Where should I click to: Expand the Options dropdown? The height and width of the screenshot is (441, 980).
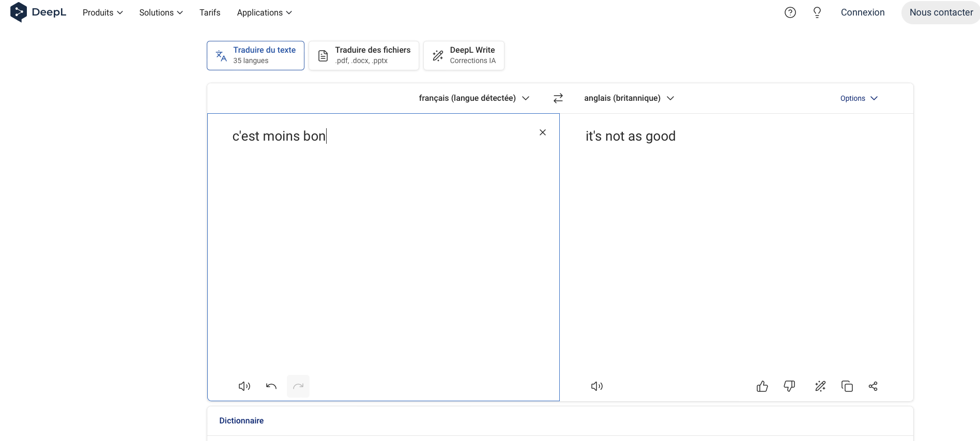click(859, 98)
